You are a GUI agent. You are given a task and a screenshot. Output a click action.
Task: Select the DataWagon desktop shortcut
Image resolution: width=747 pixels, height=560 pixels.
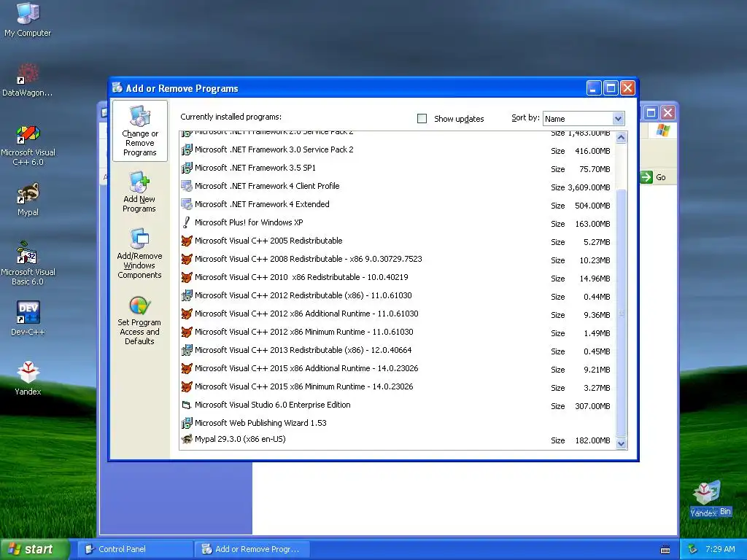tap(28, 80)
